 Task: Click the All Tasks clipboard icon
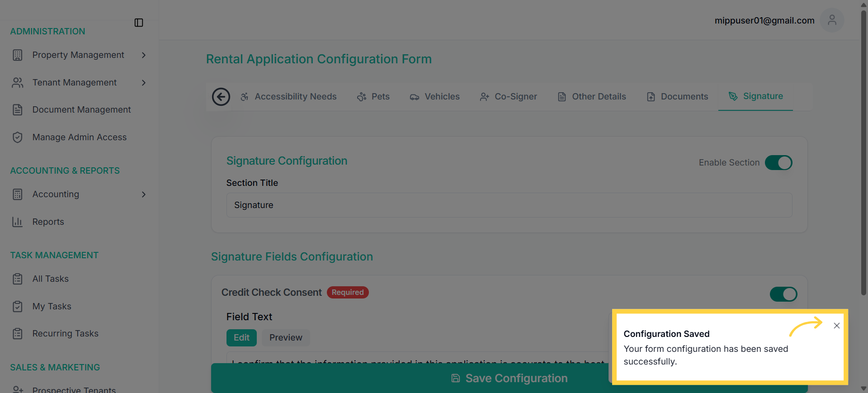(18, 279)
